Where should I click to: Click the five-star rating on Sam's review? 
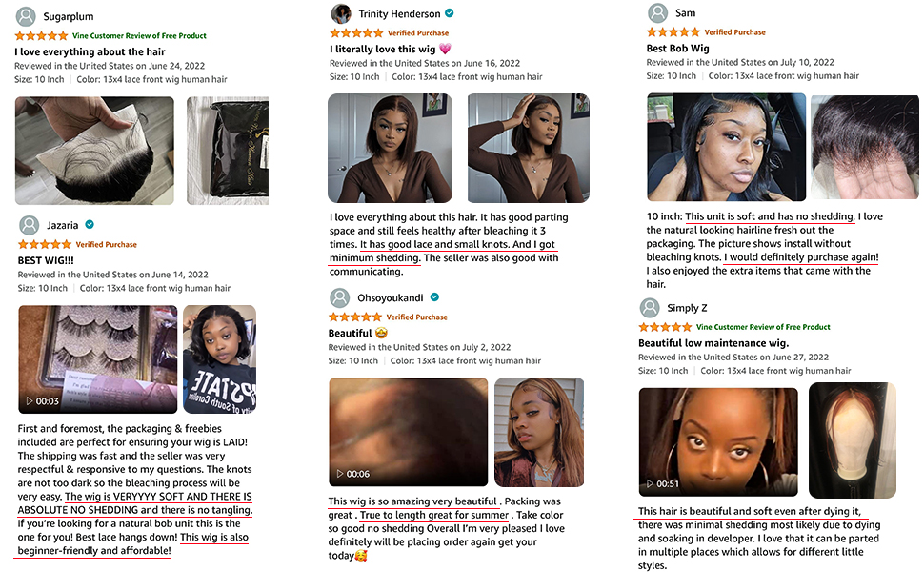pyautogui.click(x=673, y=31)
